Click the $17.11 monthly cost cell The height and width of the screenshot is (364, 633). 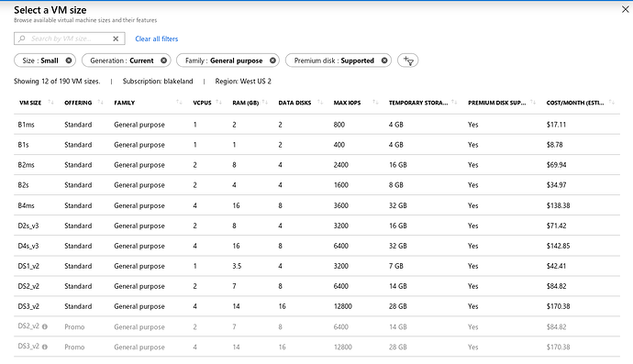pos(556,125)
